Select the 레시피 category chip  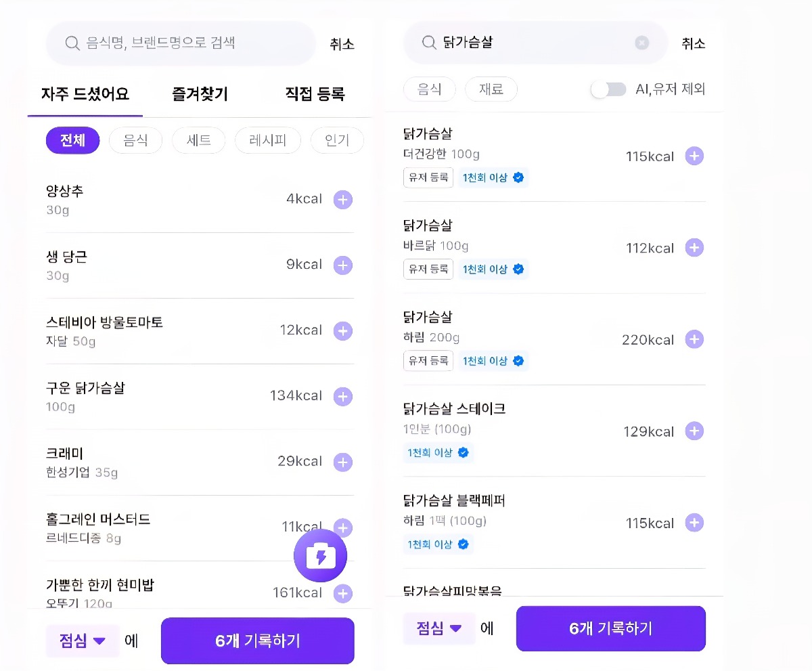[x=267, y=141]
